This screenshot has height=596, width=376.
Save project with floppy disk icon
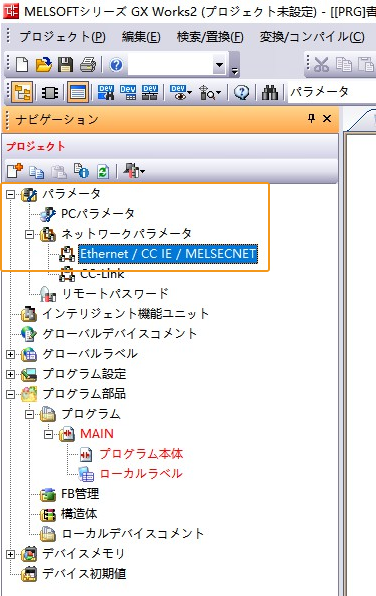click(x=65, y=65)
